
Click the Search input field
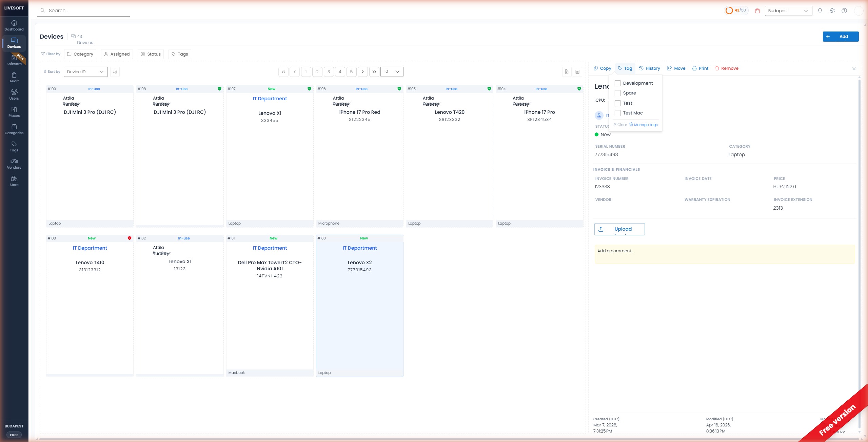coord(84,10)
